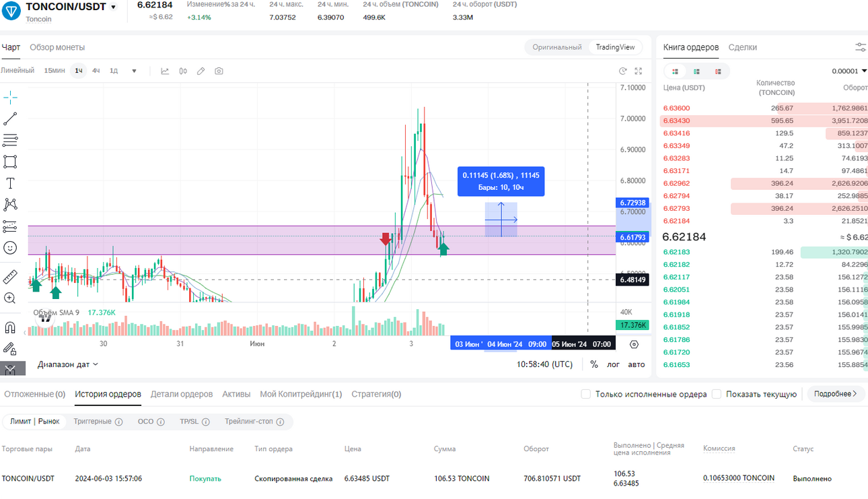Open the Детали ордеров tab
The image size is (868, 499).
pyautogui.click(x=182, y=394)
